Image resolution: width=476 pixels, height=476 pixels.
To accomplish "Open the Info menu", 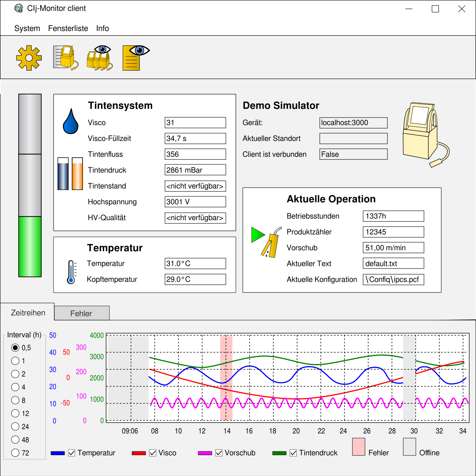I will [103, 28].
